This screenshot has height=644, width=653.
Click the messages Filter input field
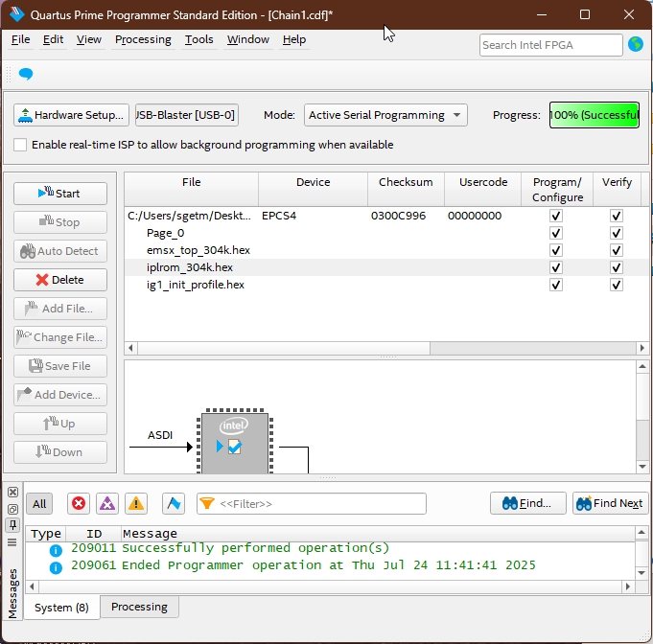(x=312, y=504)
